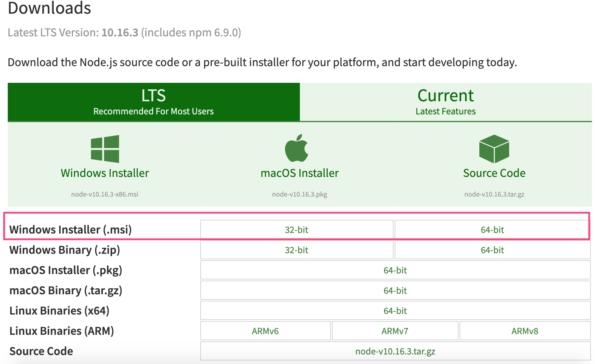The height and width of the screenshot is (364, 595).
Task: Download ARMv6 Linux binaries
Action: (265, 331)
